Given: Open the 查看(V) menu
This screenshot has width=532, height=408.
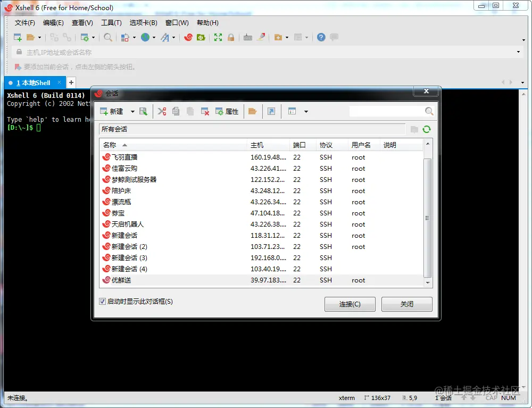Looking at the screenshot, I should [82, 23].
